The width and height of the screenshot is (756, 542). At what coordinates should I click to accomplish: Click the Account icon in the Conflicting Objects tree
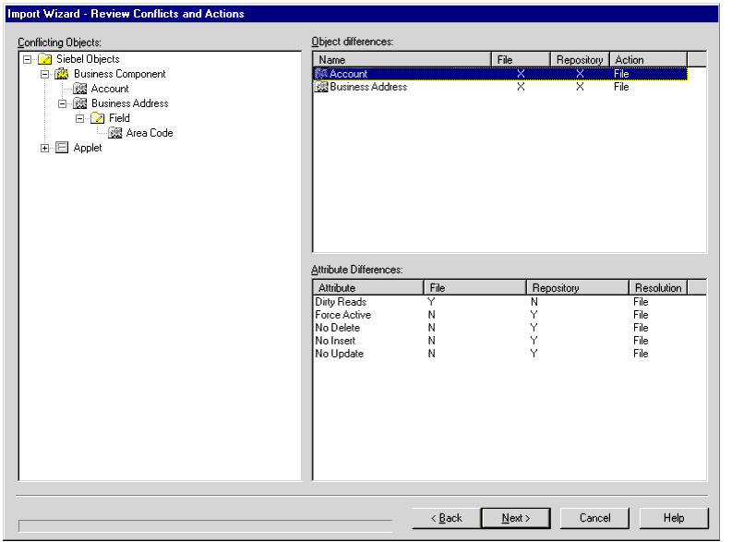(79, 89)
